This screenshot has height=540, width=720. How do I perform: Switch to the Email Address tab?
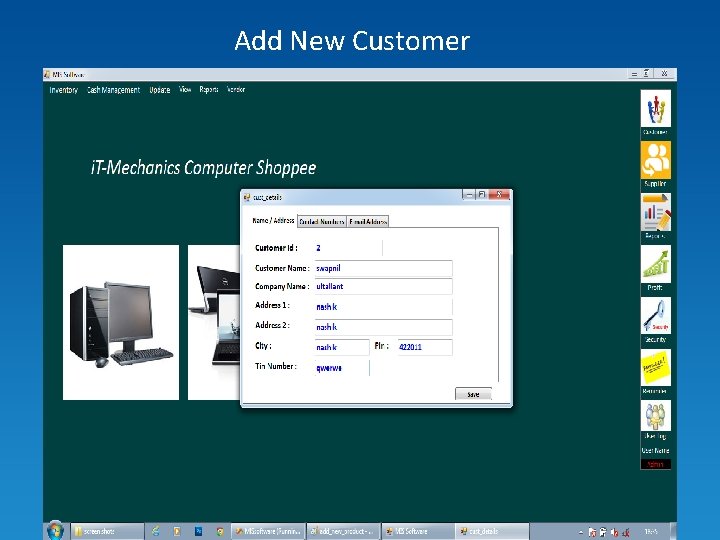(368, 222)
